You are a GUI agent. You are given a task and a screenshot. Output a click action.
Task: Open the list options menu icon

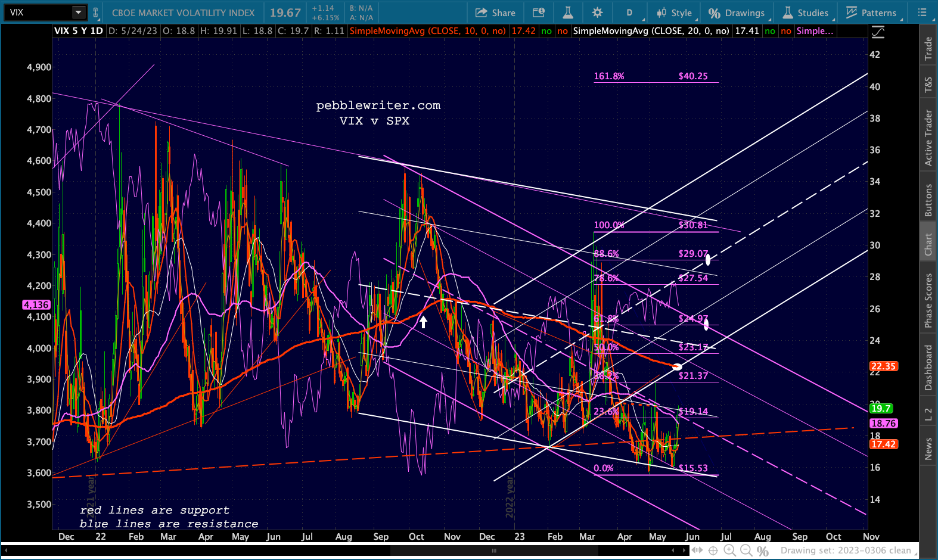[x=922, y=13]
